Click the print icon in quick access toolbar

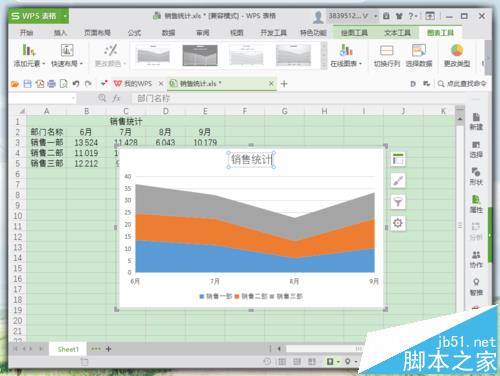tap(51, 84)
